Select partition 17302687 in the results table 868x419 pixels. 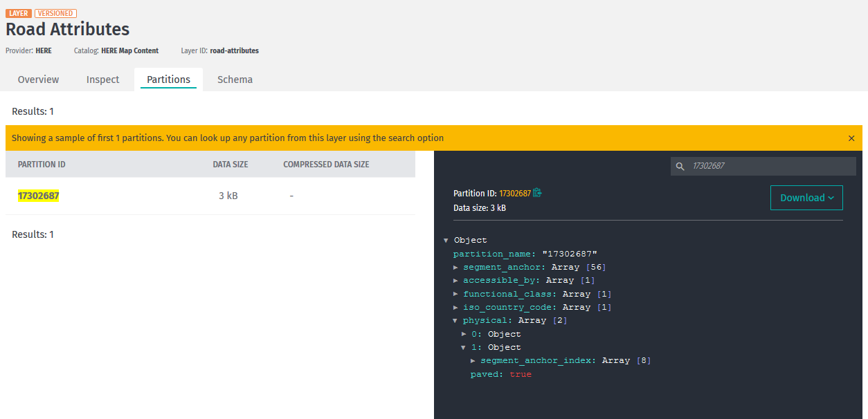[38, 196]
